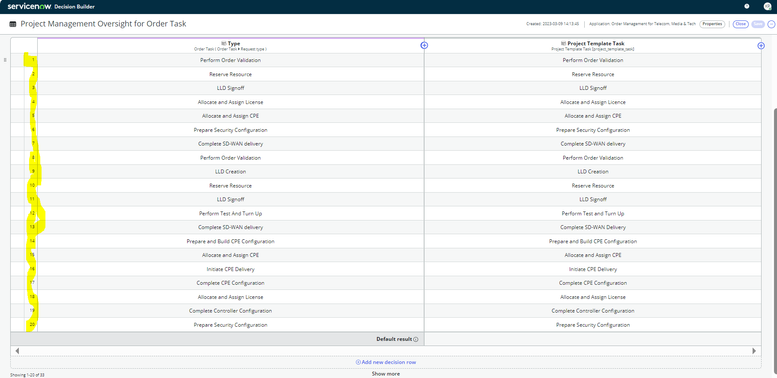Click row 2 result Reserve Resource

(593, 74)
